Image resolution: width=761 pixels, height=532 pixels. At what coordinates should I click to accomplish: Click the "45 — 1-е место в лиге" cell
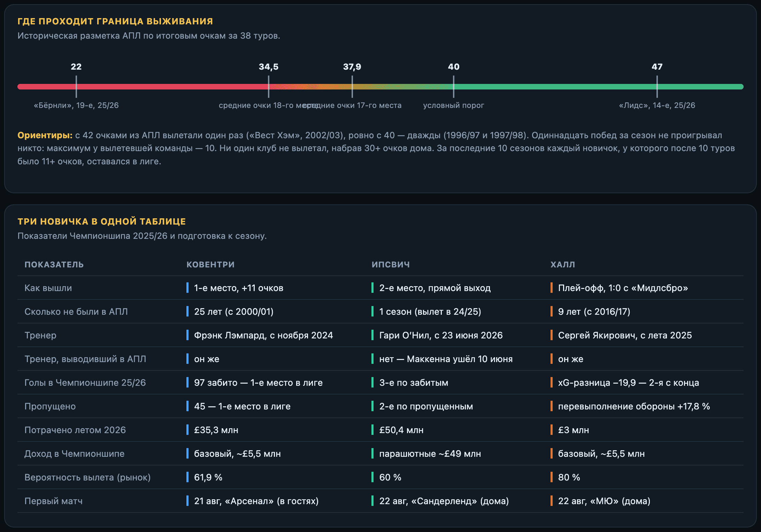[x=242, y=406]
